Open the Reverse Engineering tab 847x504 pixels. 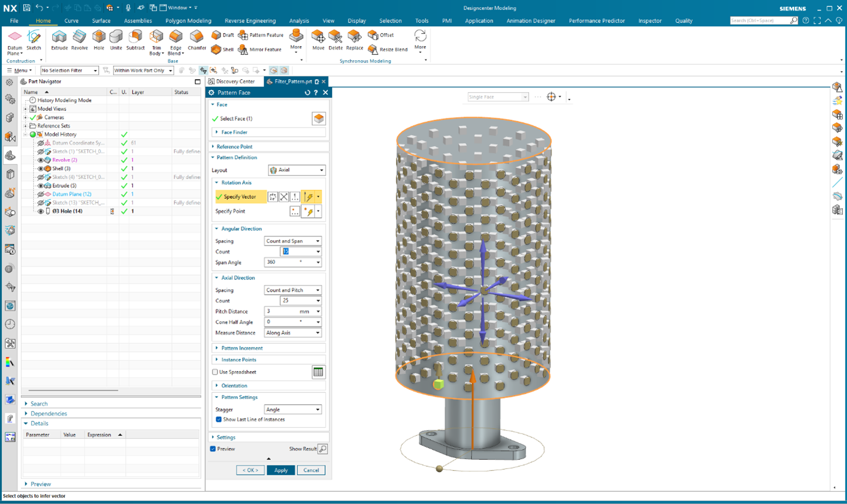click(249, 20)
